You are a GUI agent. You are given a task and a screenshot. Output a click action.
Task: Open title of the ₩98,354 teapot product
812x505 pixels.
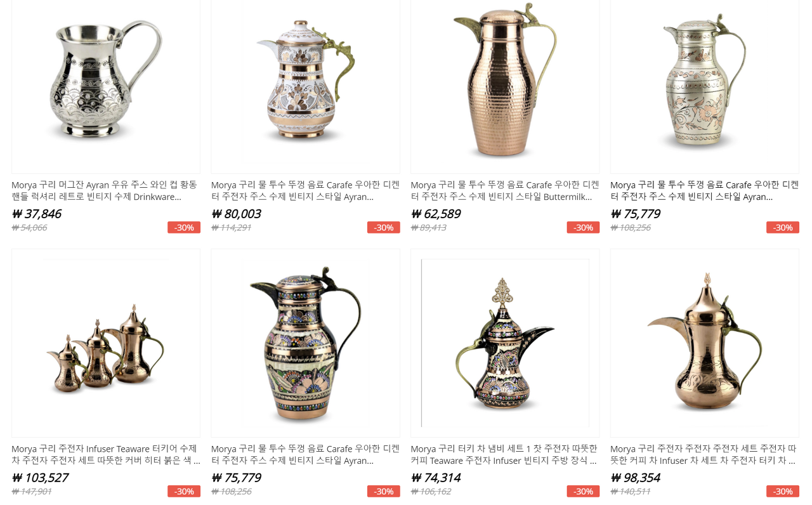pyautogui.click(x=704, y=455)
